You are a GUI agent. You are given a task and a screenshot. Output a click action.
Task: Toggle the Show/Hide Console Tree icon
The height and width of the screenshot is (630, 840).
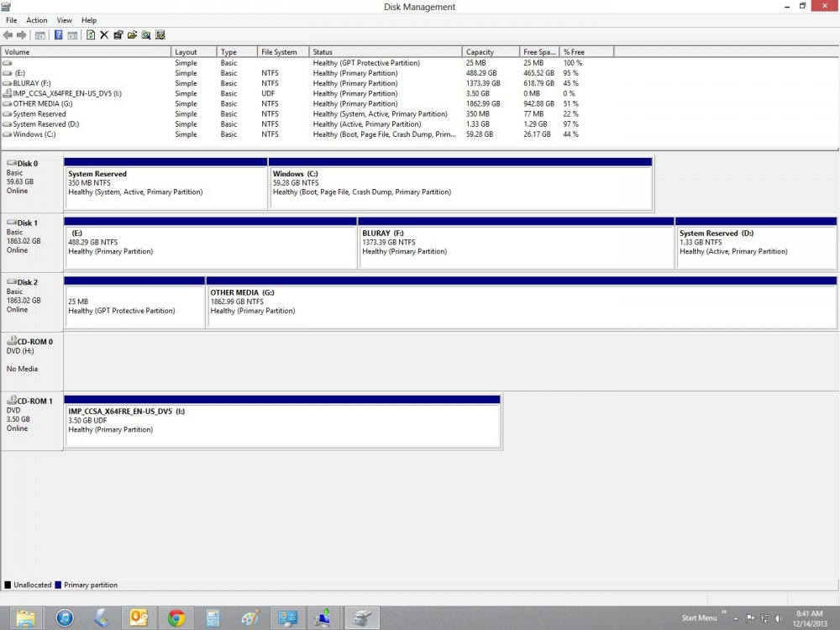point(39,34)
